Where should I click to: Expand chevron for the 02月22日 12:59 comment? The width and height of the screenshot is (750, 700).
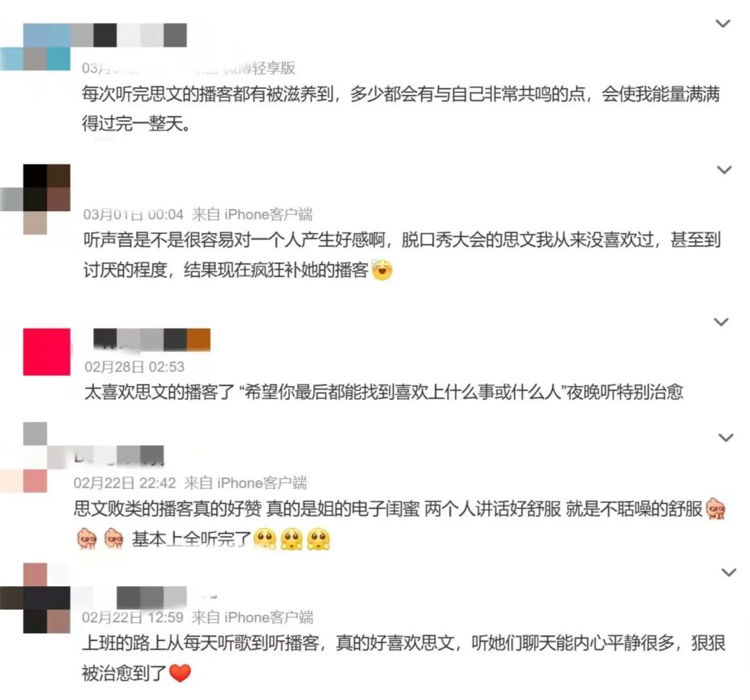point(728,572)
